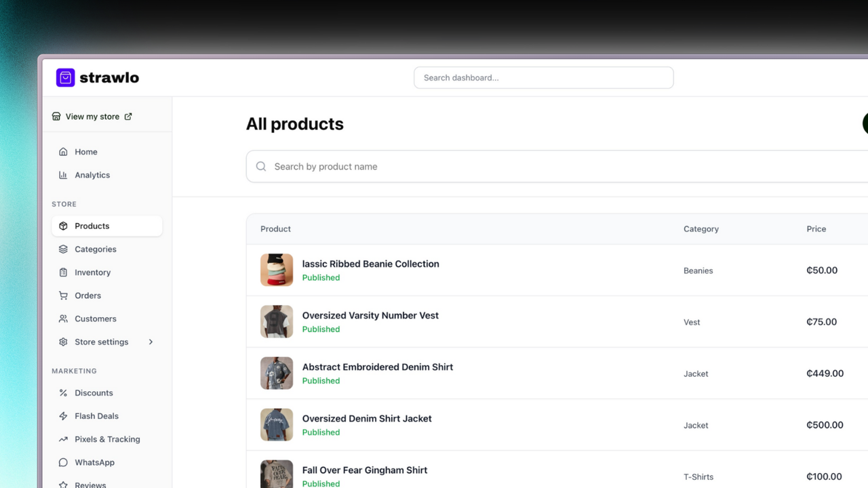Open Inventory via its clipboard icon
The height and width of the screenshot is (488, 868).
click(x=63, y=272)
